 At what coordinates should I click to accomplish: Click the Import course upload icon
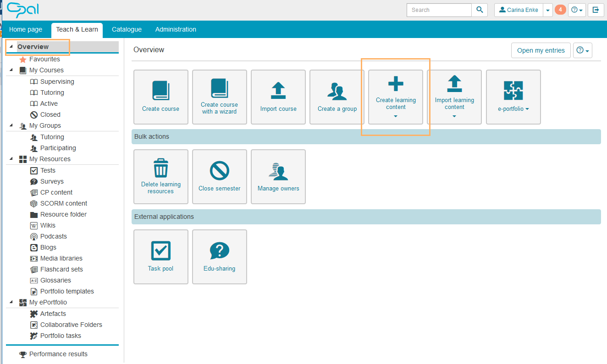pyautogui.click(x=278, y=91)
